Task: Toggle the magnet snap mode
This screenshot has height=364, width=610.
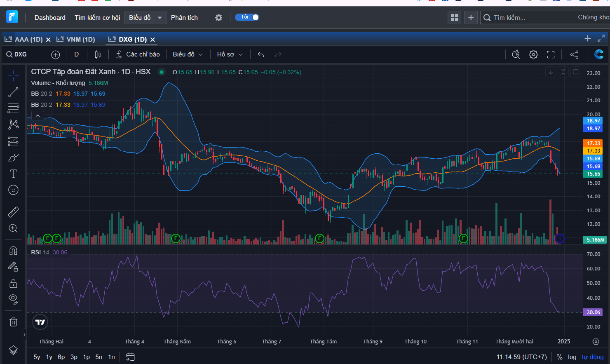Action: 13,251
